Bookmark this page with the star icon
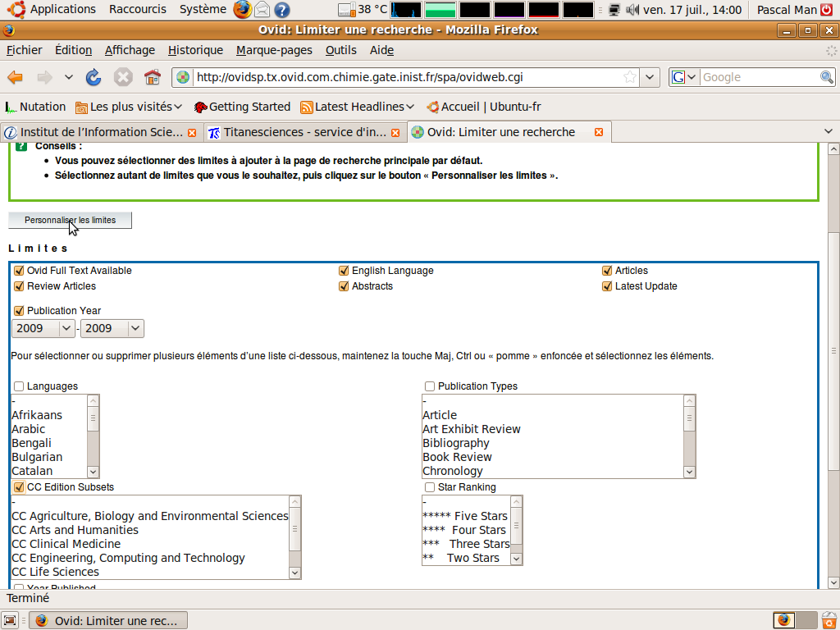The height and width of the screenshot is (630, 840). (630, 77)
